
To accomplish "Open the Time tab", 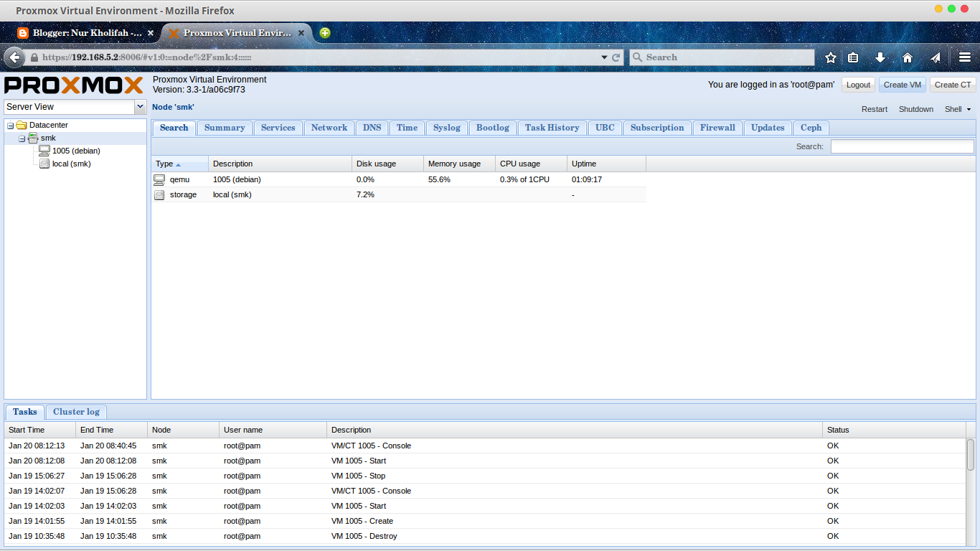I will [407, 128].
